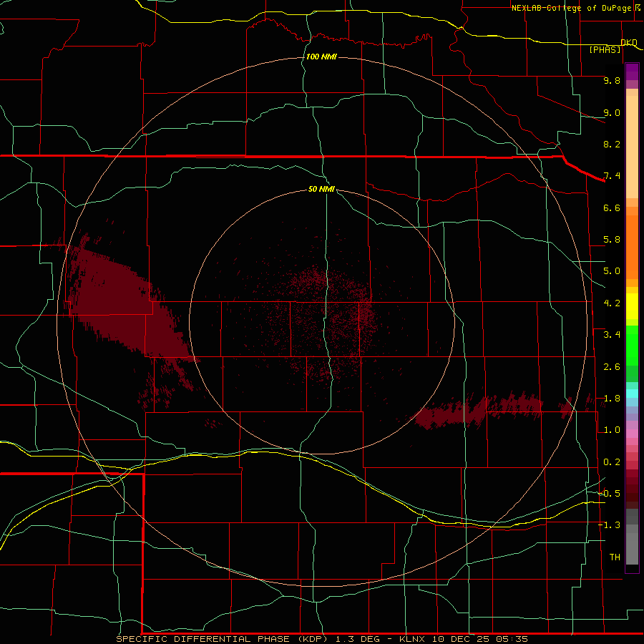The image size is (644, 644).
Task: Click the 8.2 scale value
Action: click(612, 144)
